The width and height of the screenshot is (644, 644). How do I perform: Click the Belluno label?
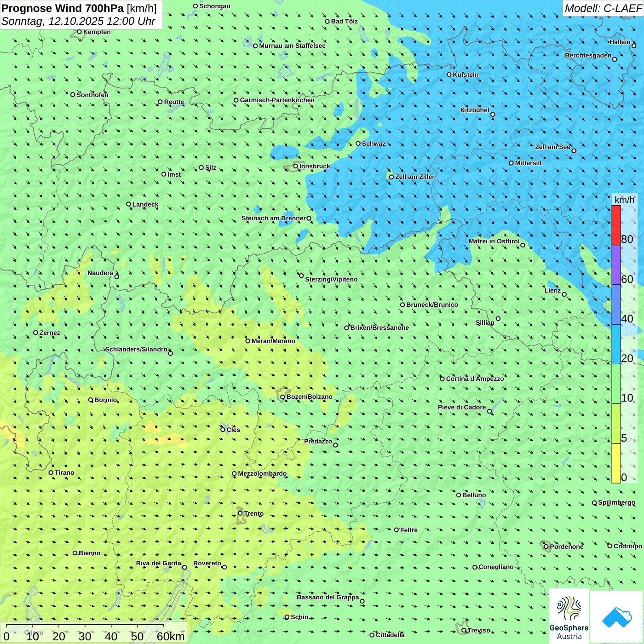(474, 495)
